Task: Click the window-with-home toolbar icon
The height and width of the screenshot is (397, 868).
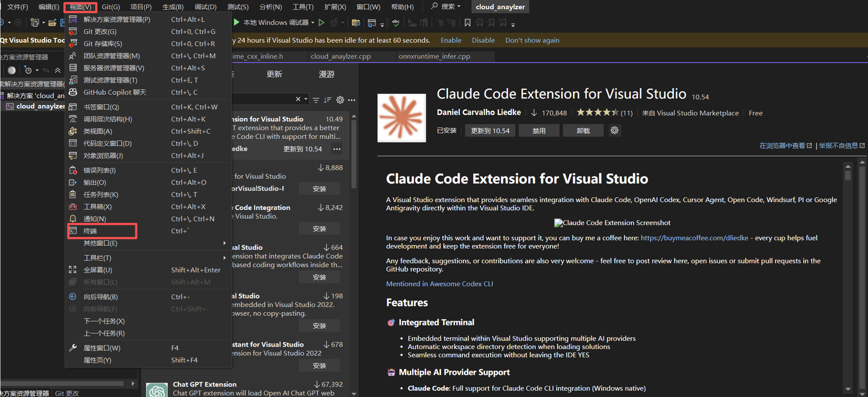Action: click(372, 23)
